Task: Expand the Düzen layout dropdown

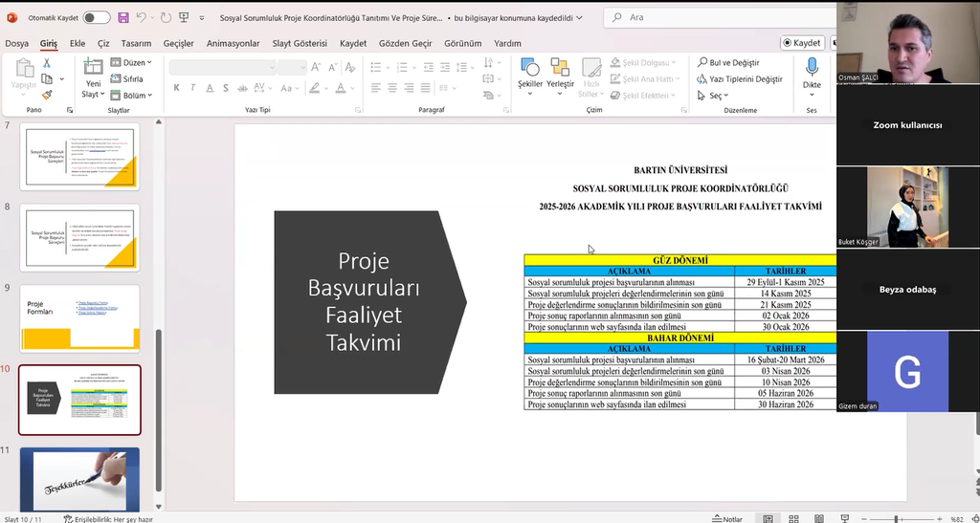Action: pos(129,63)
